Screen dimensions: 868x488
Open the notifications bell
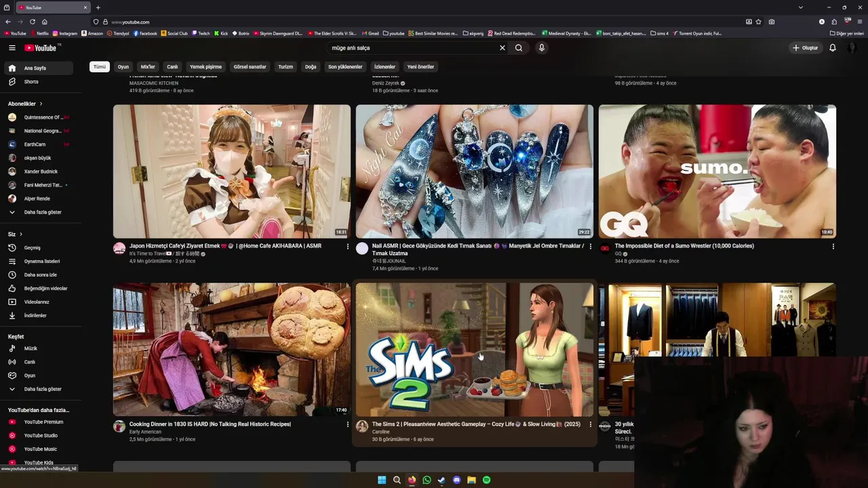coord(833,47)
